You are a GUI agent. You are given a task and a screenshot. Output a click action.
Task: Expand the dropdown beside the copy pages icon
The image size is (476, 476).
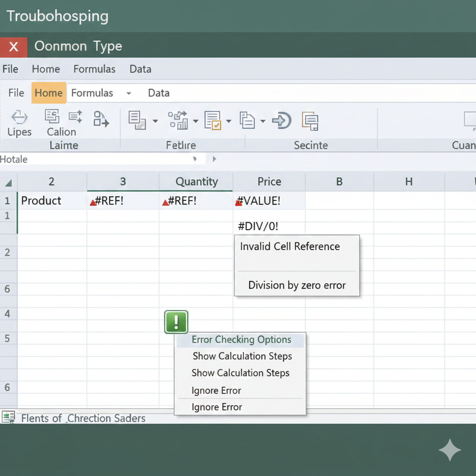[263, 121]
